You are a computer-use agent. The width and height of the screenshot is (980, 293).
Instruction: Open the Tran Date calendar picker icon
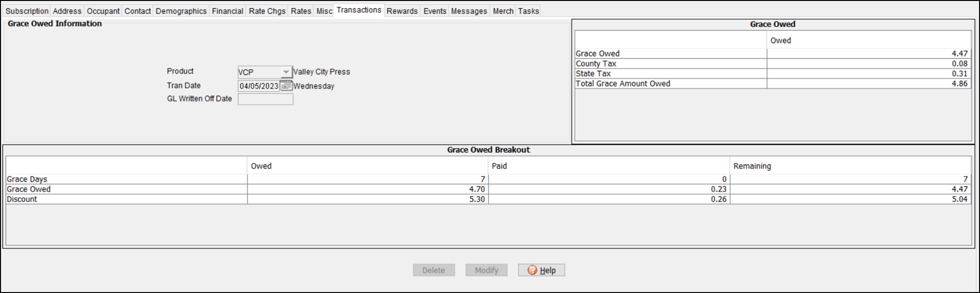tap(286, 86)
